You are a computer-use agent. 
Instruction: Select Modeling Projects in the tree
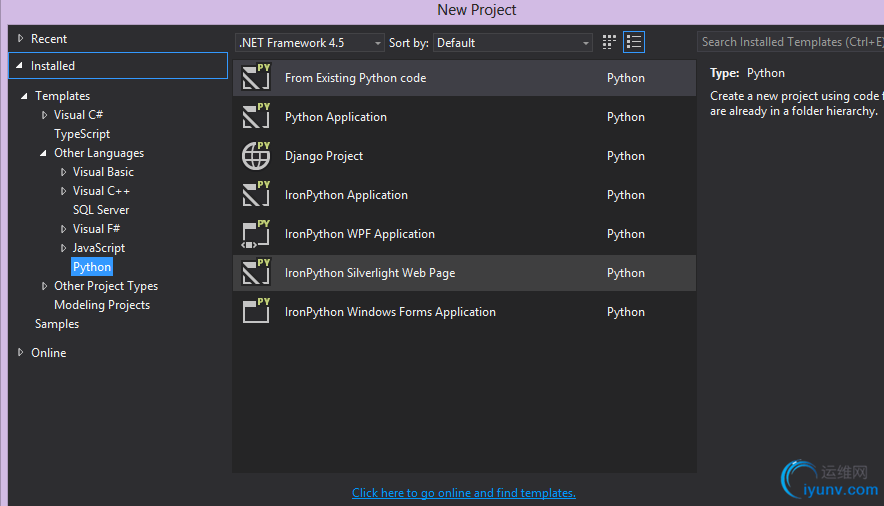[x=102, y=305]
